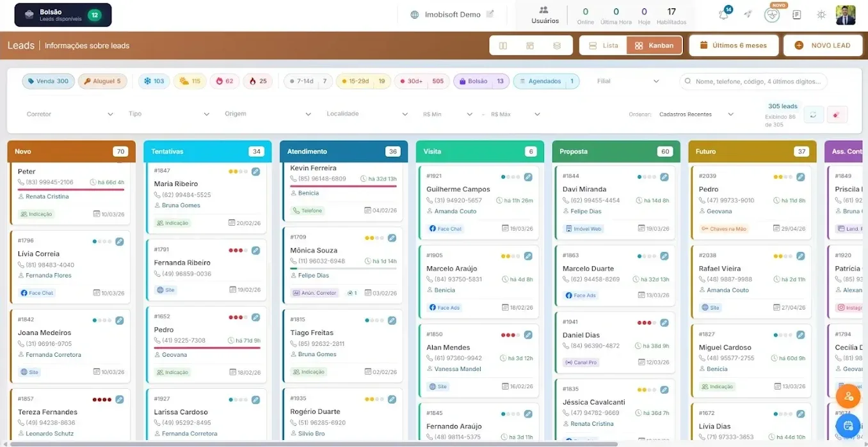Edit lead #1941 Daniel Dias pencil icon
This screenshot has height=447, width=868.
(x=664, y=322)
